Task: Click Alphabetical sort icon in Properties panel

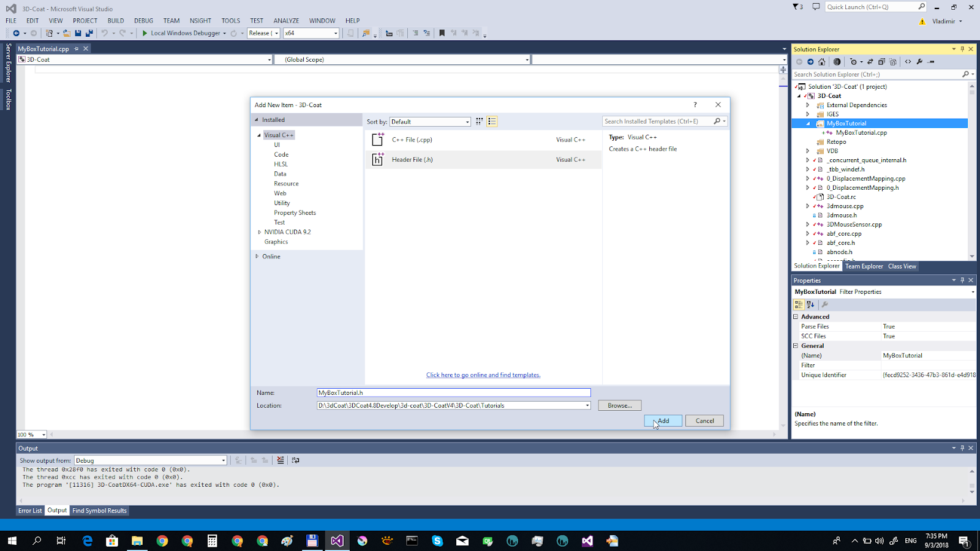Action: coord(810,304)
